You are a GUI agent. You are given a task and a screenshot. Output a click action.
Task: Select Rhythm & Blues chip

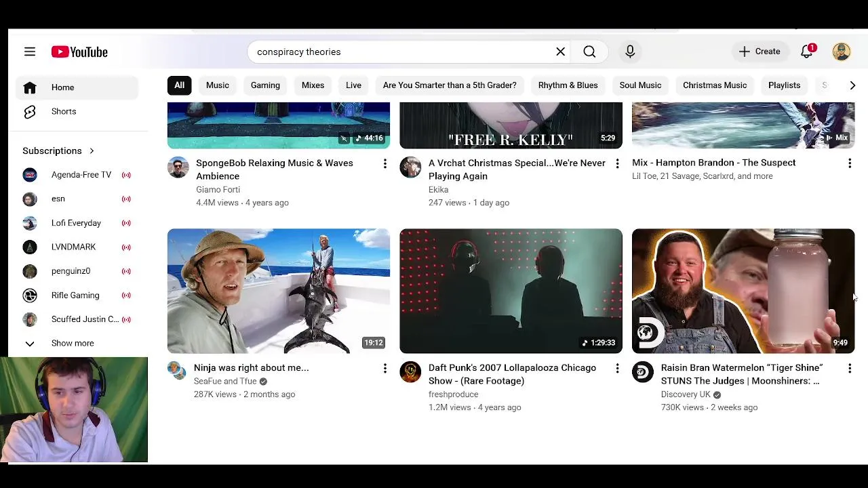click(568, 85)
